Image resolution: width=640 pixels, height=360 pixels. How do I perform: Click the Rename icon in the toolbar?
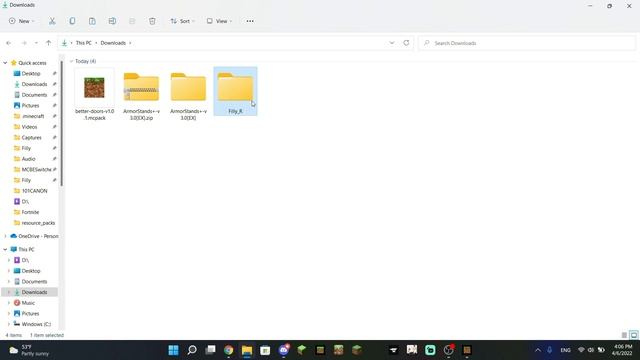click(x=112, y=21)
